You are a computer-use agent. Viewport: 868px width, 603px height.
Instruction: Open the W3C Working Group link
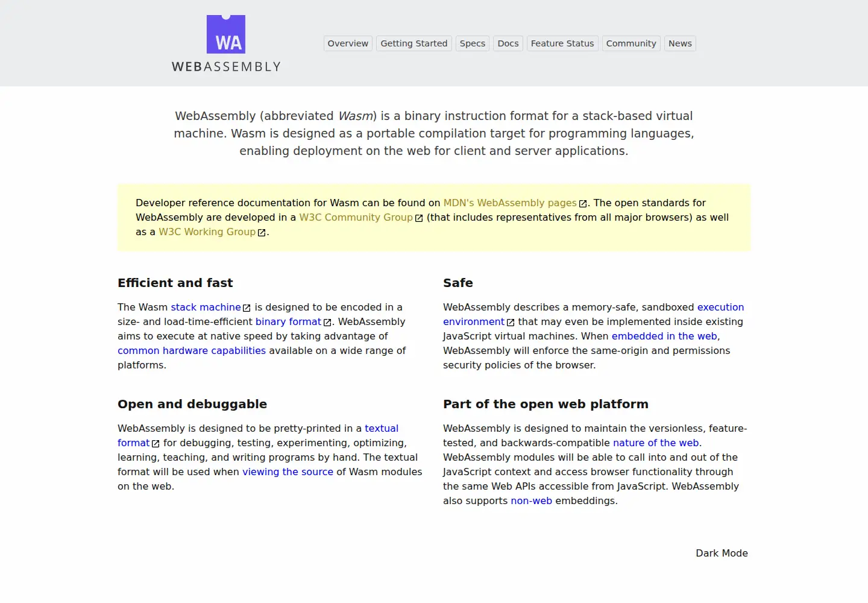[x=207, y=232]
